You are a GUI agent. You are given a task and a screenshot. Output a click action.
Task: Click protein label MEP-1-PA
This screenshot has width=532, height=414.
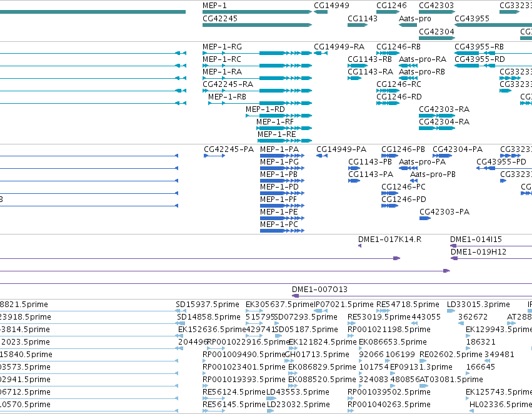[x=279, y=149]
